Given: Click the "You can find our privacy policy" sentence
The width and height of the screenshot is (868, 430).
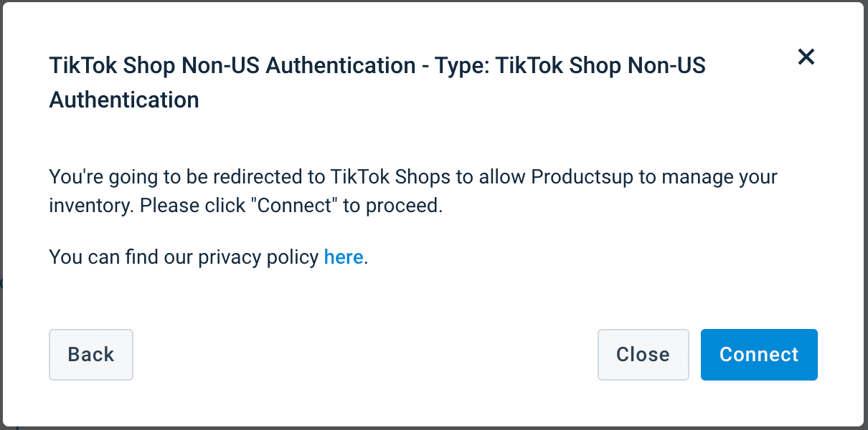Looking at the screenshot, I should (x=184, y=257).
